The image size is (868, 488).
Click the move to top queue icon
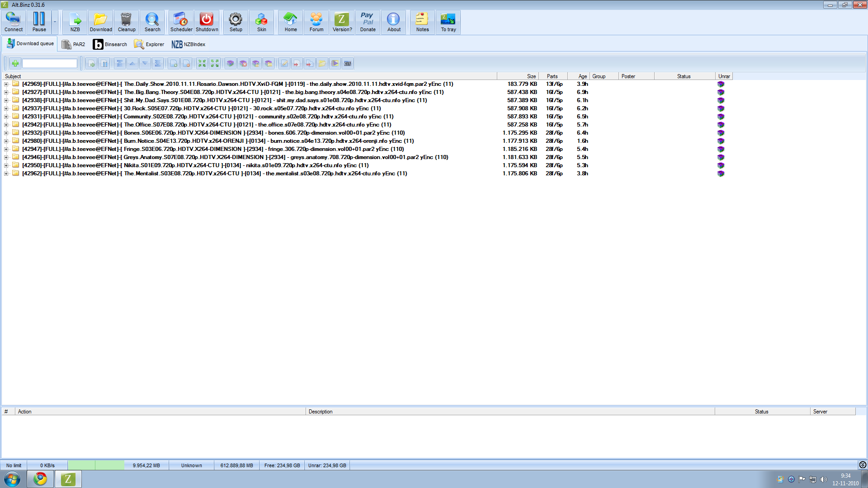coord(120,64)
